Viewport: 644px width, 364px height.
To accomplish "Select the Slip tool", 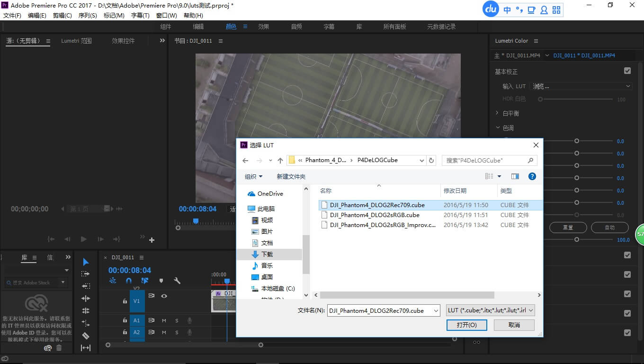I will tap(86, 348).
